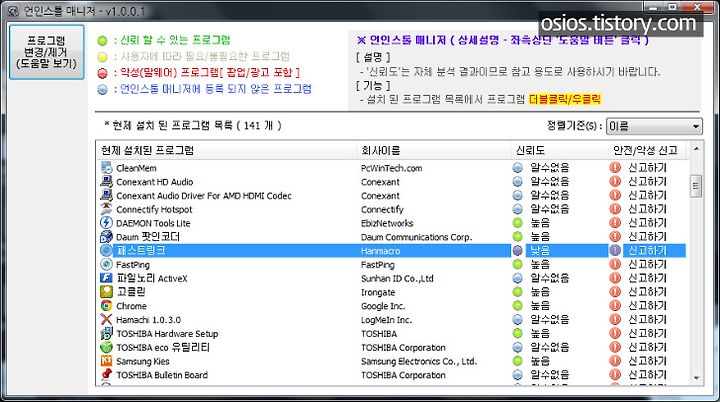Viewport: 720px width, 402px height.
Task: Click the 고클린 program icon
Action: pyautogui.click(x=107, y=292)
